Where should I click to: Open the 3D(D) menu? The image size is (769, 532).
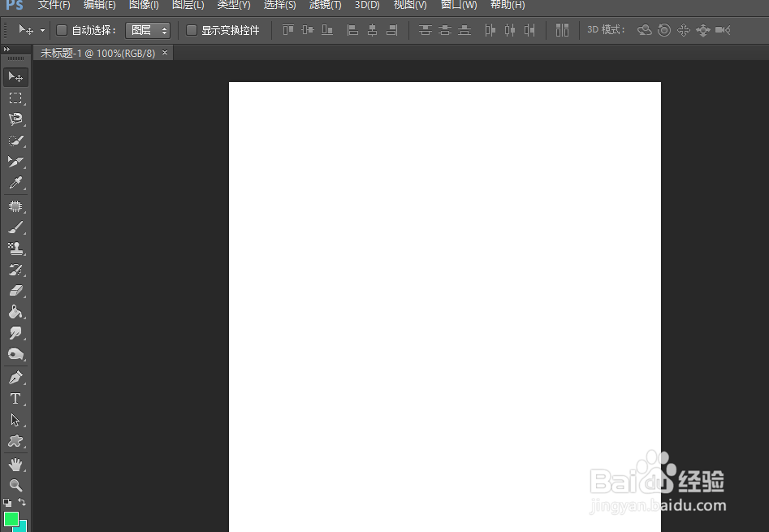[367, 5]
